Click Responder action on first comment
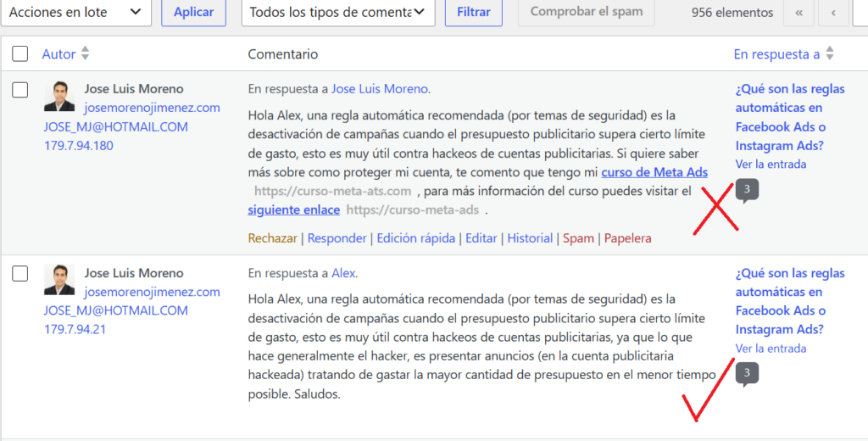This screenshot has width=868, height=441. (x=337, y=238)
